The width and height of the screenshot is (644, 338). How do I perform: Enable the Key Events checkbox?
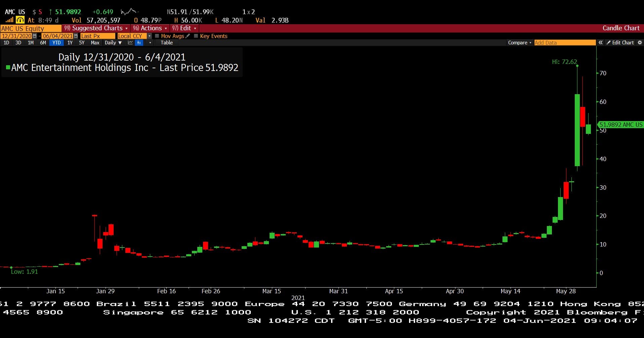[x=196, y=36]
